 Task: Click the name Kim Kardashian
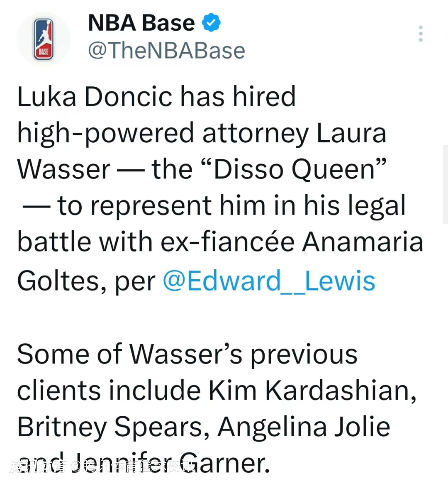[311, 391]
